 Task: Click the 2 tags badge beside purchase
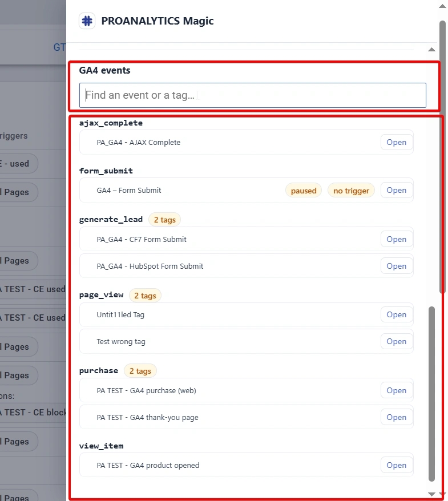click(x=140, y=371)
